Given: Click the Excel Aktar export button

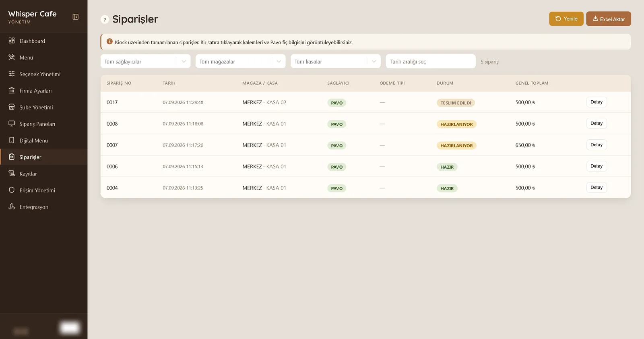Looking at the screenshot, I should 608,19.
